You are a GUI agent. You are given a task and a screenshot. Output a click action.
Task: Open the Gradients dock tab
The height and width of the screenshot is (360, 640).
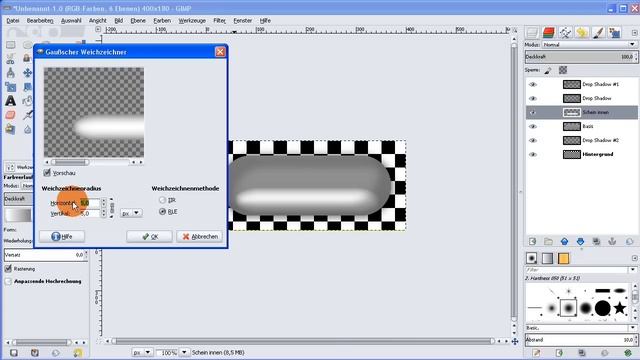click(x=547, y=258)
